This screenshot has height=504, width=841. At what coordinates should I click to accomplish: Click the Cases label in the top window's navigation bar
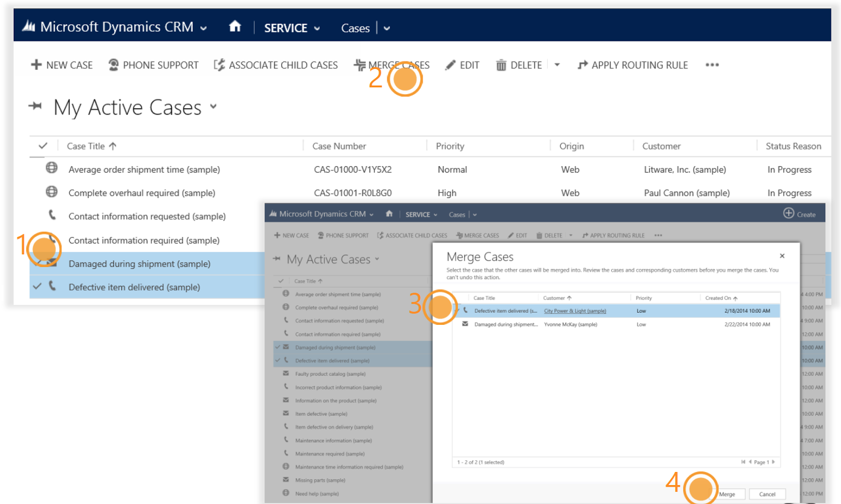tap(355, 28)
